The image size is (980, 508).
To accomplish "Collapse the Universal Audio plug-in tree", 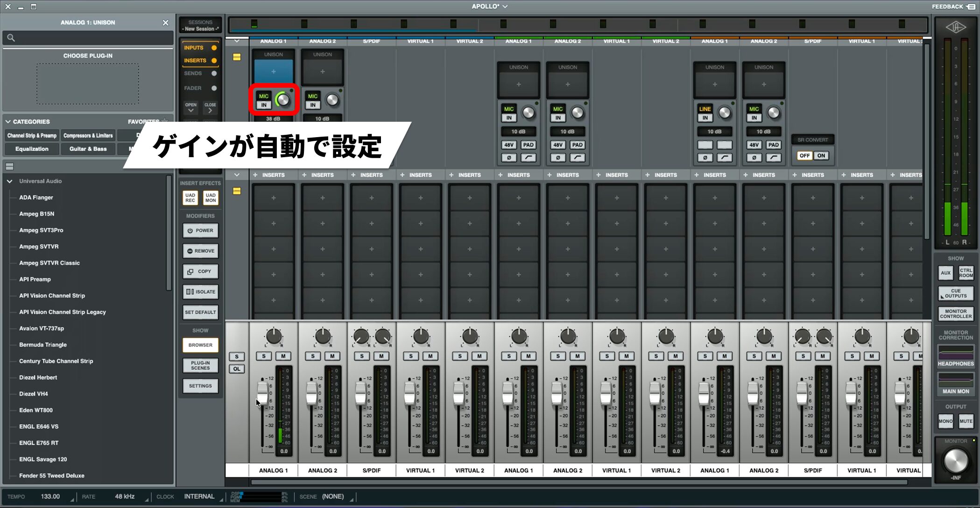I will point(10,181).
